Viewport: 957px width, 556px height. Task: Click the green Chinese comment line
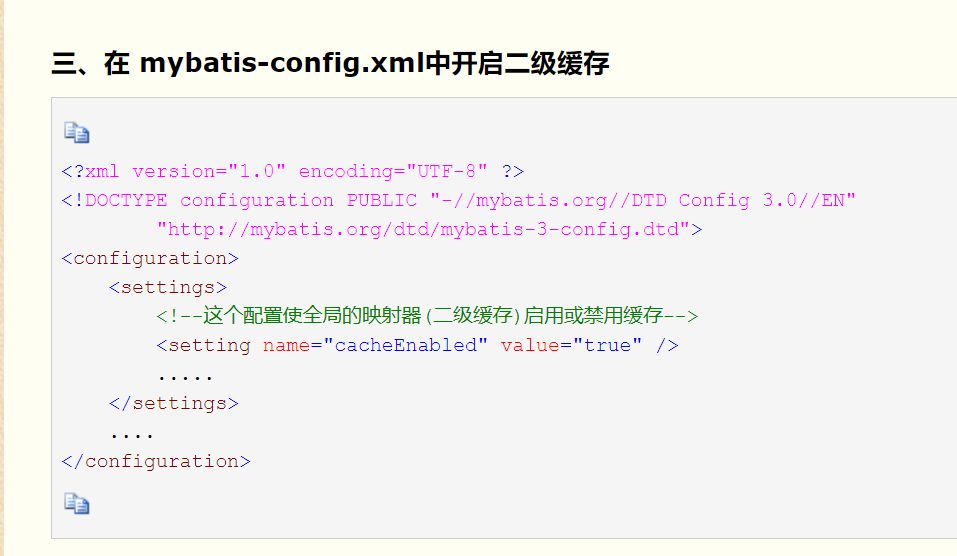click(427, 316)
